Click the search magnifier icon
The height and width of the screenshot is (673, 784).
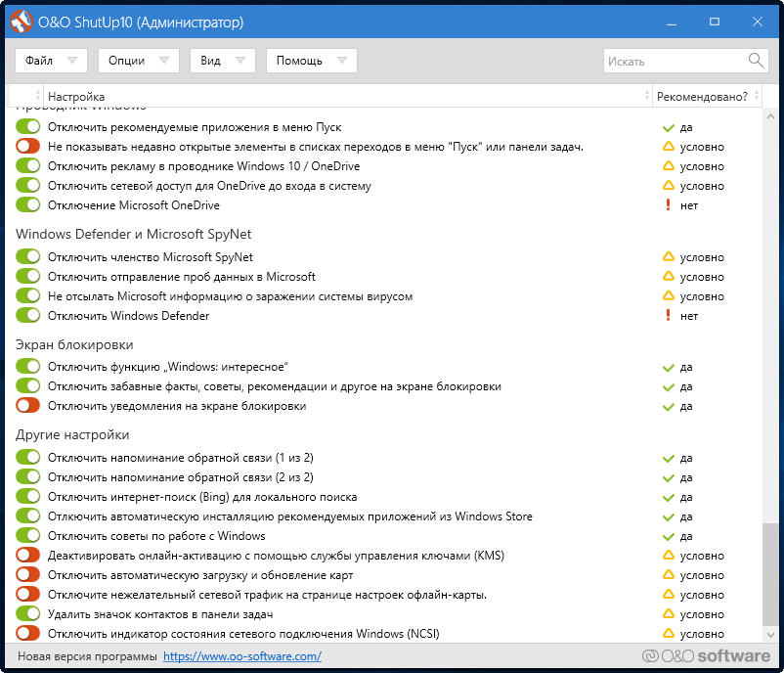pyautogui.click(x=756, y=61)
